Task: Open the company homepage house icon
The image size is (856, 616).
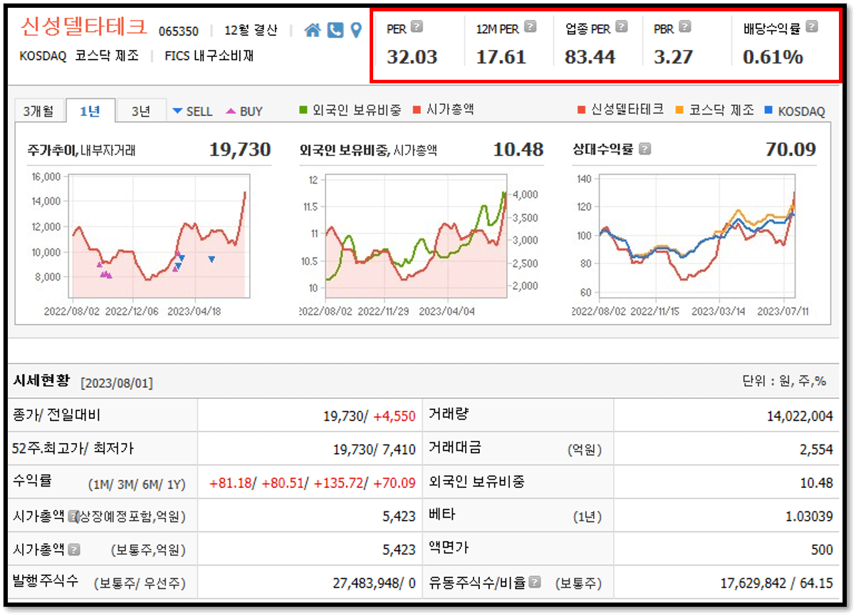Action: click(x=313, y=30)
